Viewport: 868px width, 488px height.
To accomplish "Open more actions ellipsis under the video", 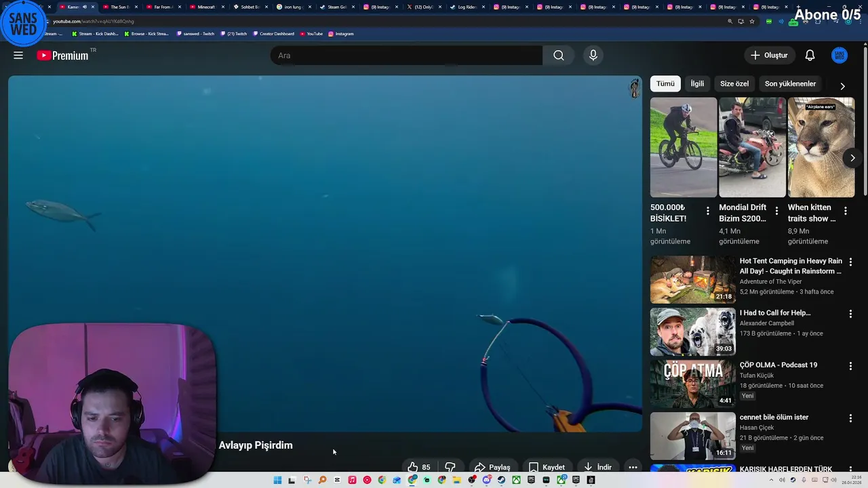I will [x=633, y=467].
